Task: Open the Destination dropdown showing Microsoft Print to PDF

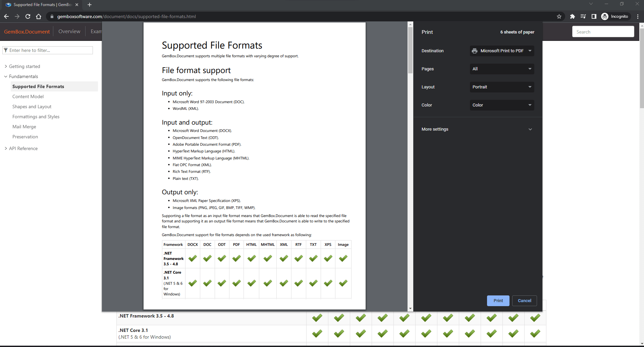Action: coord(501,51)
